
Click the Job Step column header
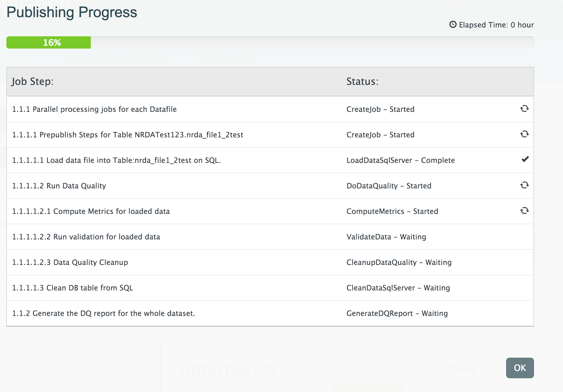(33, 81)
